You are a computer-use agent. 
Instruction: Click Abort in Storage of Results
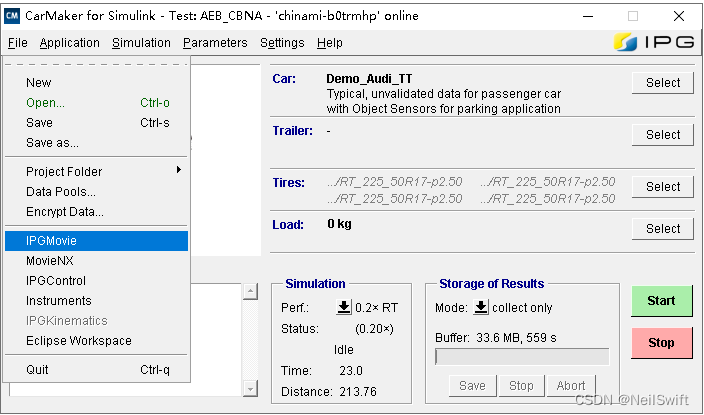(x=571, y=386)
